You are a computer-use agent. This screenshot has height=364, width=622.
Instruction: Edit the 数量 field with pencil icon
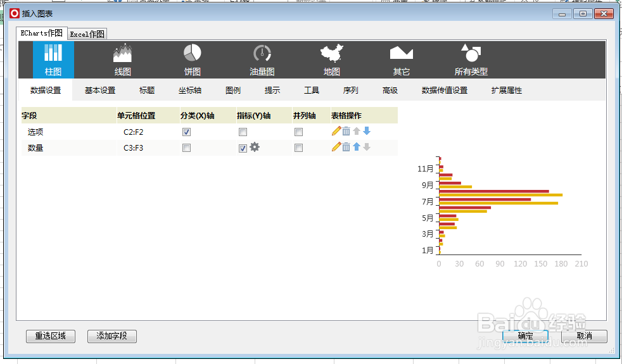(x=336, y=147)
